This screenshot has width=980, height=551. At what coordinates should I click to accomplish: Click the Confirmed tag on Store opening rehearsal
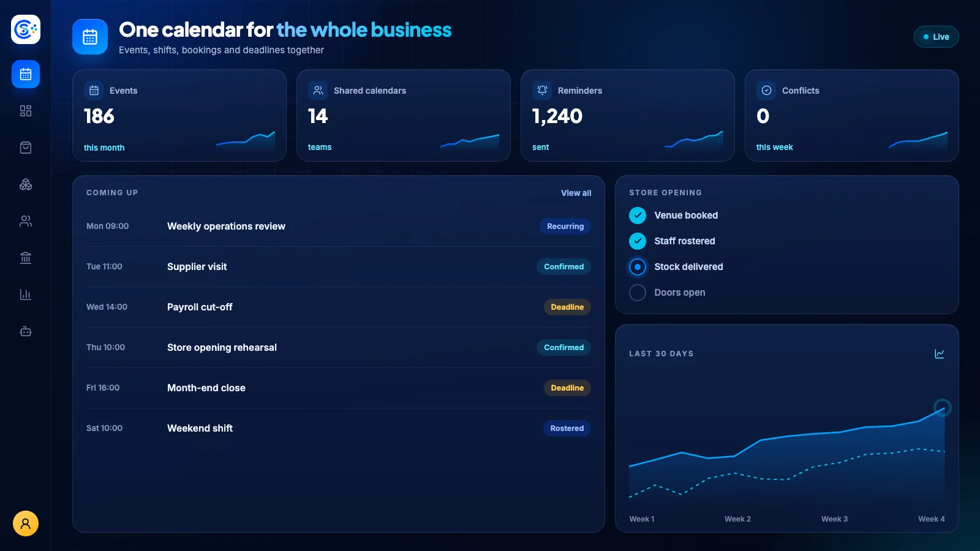pyautogui.click(x=564, y=348)
